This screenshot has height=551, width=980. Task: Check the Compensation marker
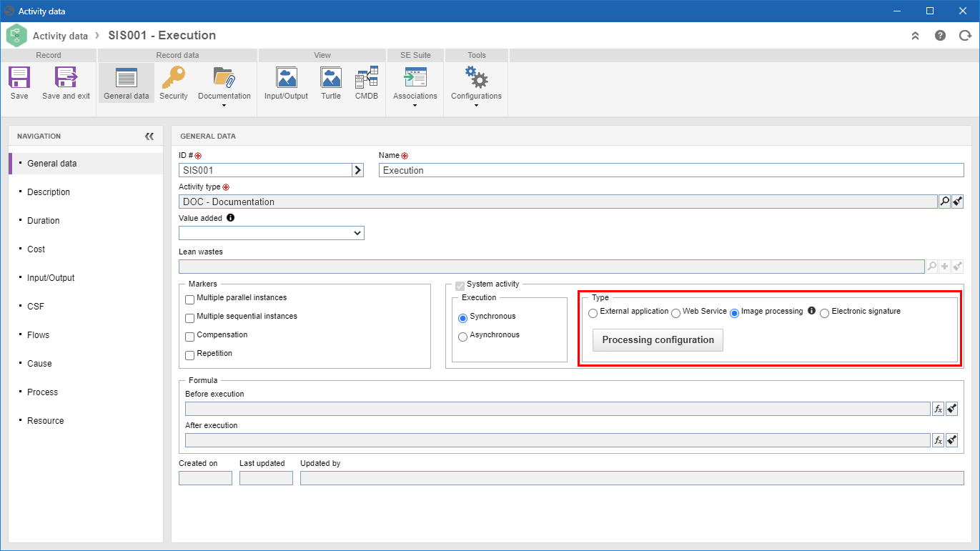(x=190, y=337)
